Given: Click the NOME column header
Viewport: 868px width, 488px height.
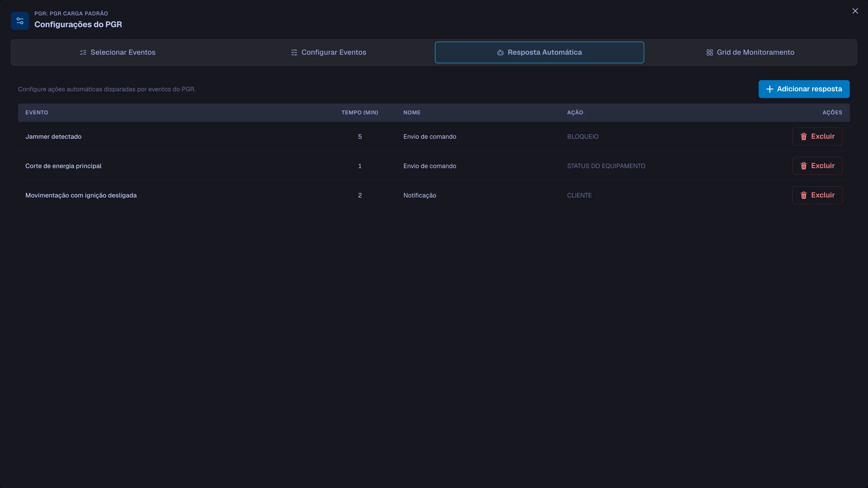Looking at the screenshot, I should 412,113.
